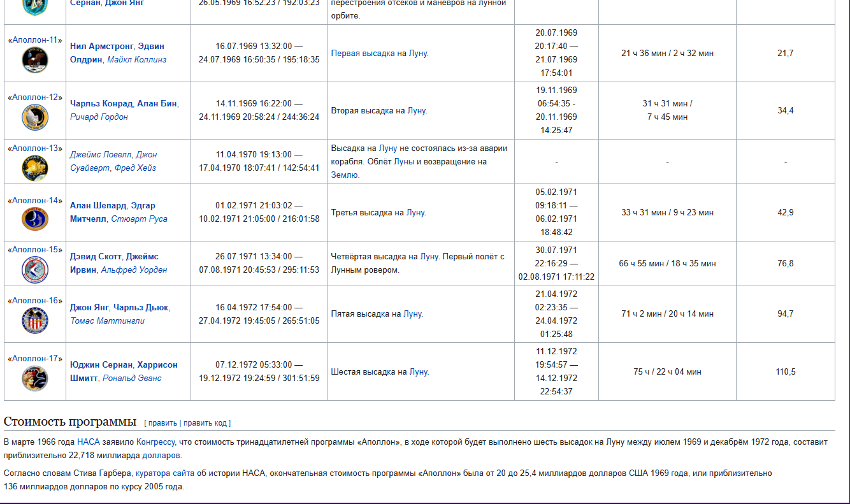850x504 pixels.
Task: Click duration «21 ч 36 мин / 2 ч 32 мин»
Action: [x=667, y=54]
